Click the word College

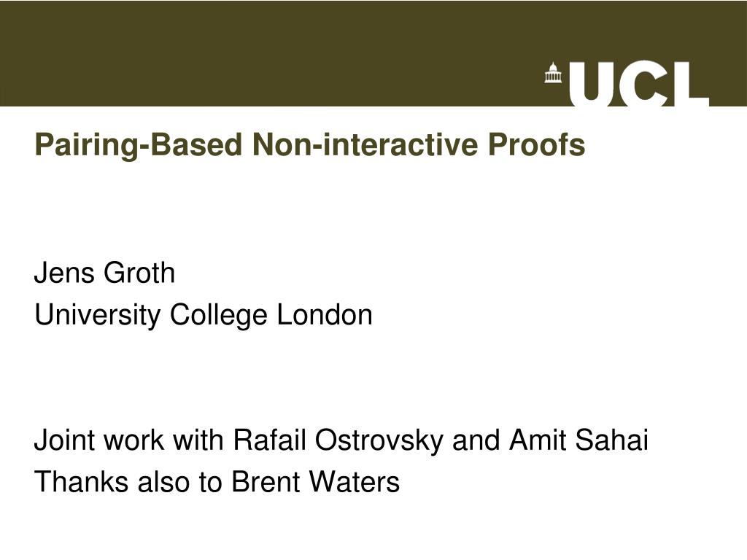tap(219, 316)
